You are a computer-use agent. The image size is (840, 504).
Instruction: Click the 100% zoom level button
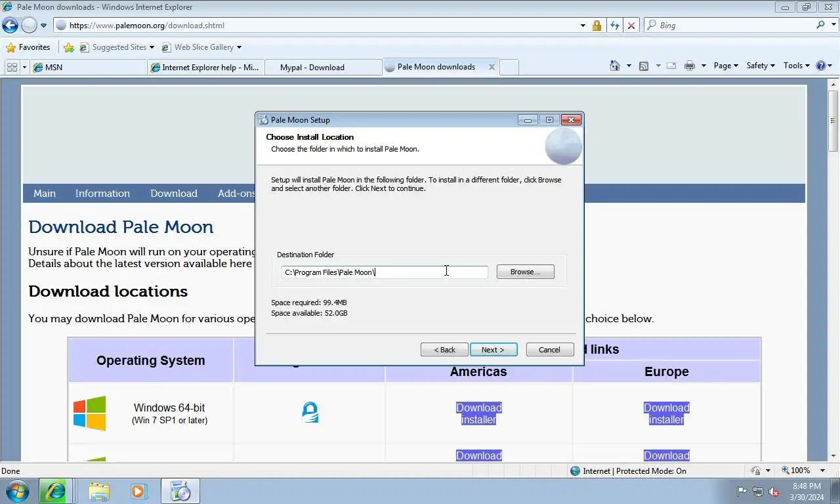click(x=796, y=471)
